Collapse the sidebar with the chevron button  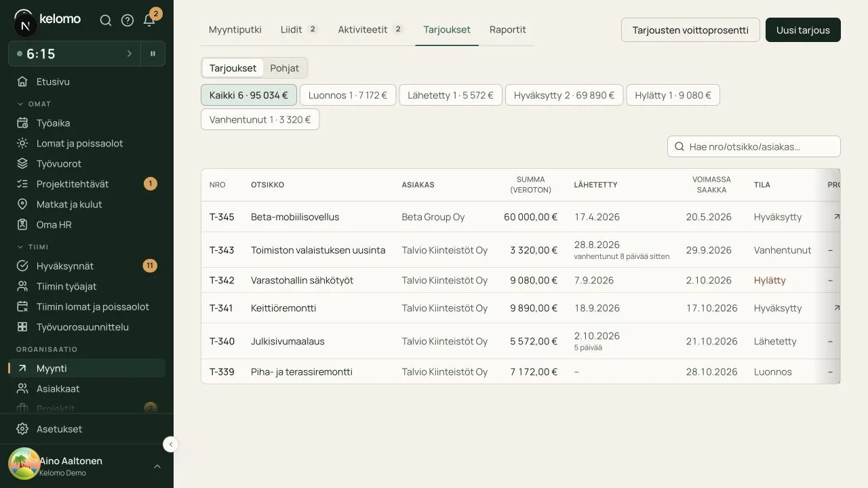click(171, 445)
